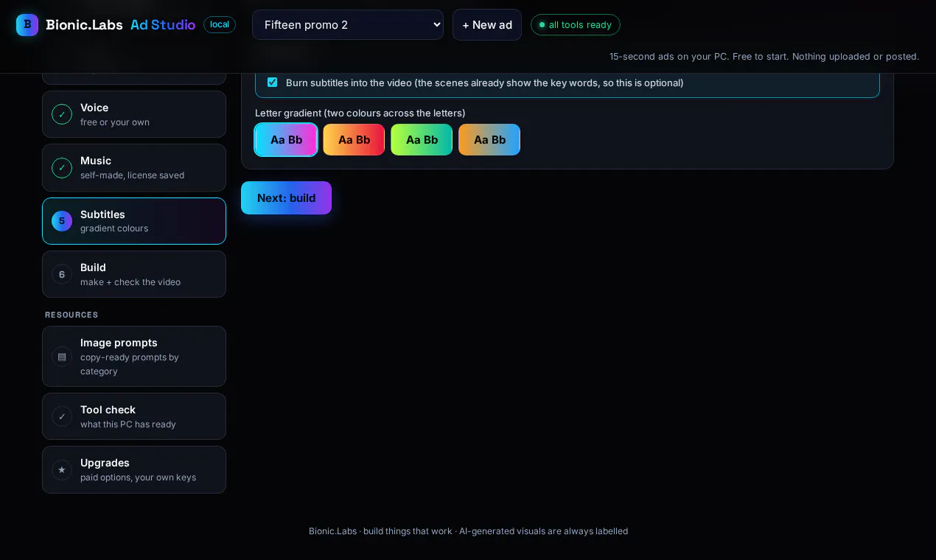Viewport: 936px width, 560px height.
Task: Click the Voice step checkmark icon
Action: tap(62, 114)
